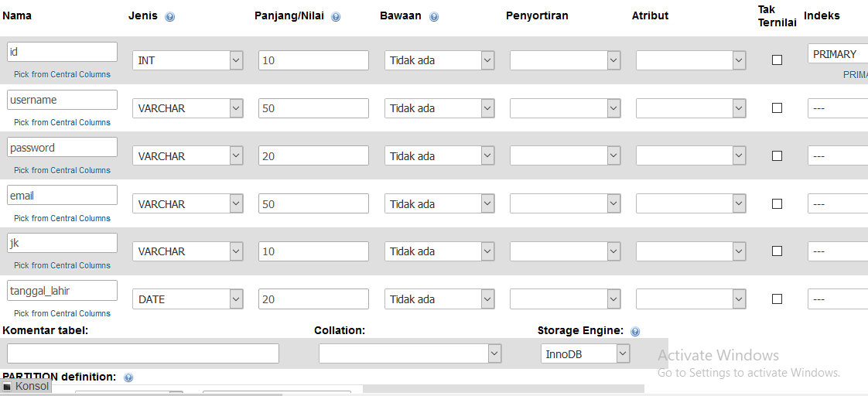868x396 pixels.
Task: Open the Bawaan column help icon
Action: (434, 16)
